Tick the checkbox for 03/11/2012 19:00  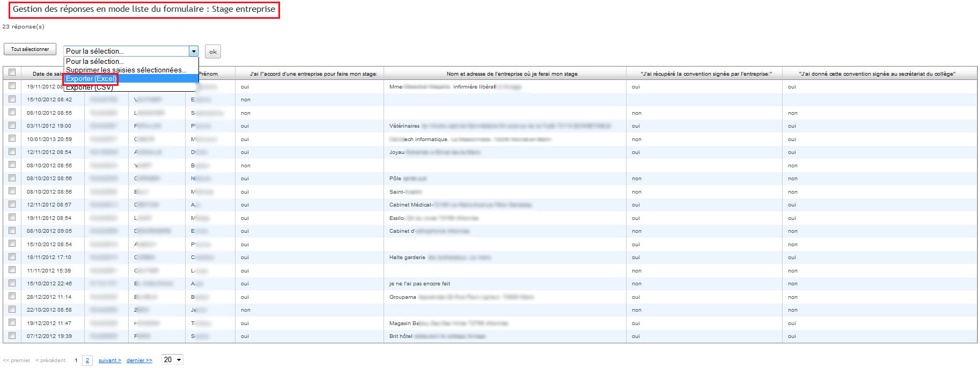(x=12, y=126)
